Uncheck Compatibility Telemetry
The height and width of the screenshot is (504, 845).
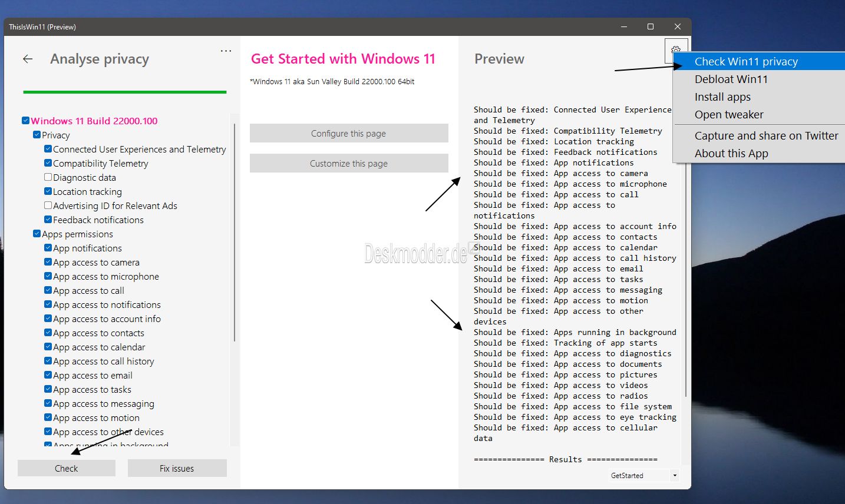[x=48, y=163]
